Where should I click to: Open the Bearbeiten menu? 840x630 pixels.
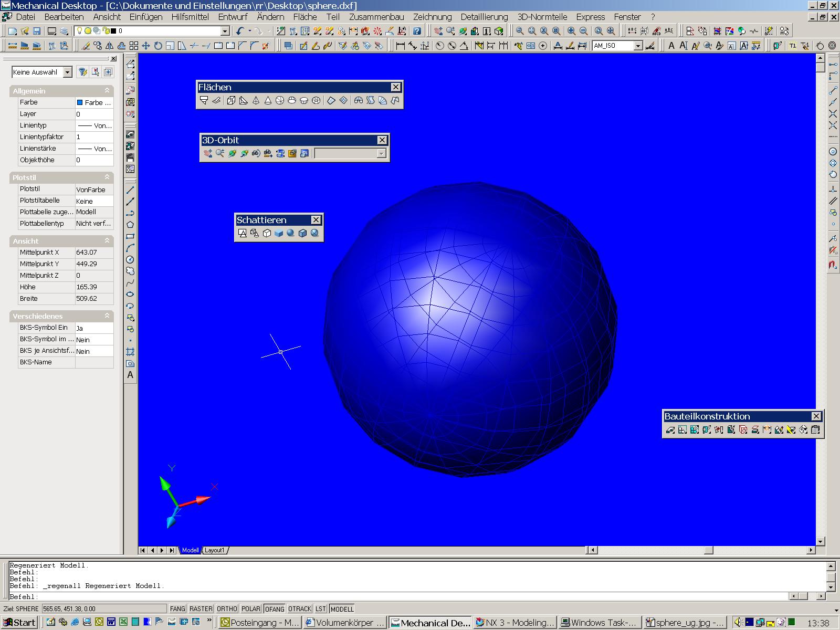click(x=64, y=17)
